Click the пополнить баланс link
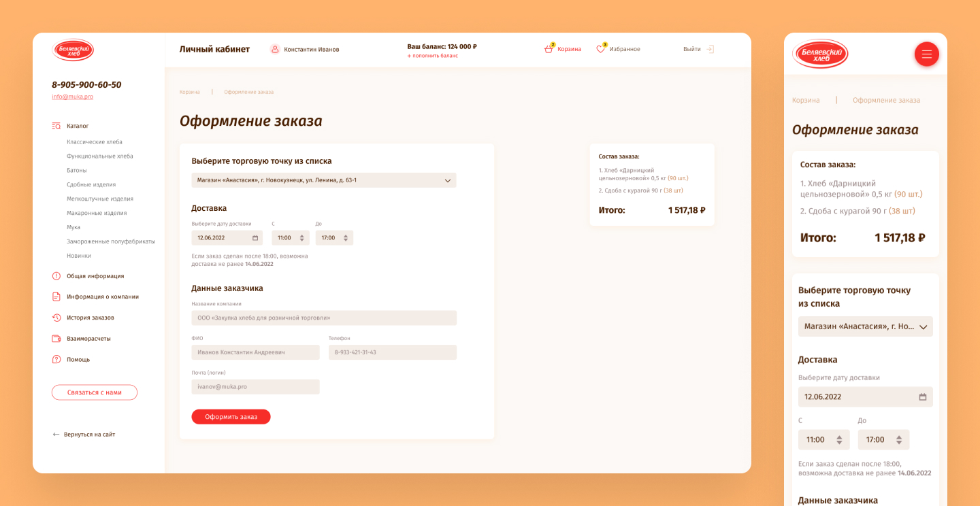The image size is (980, 506). pyautogui.click(x=433, y=56)
